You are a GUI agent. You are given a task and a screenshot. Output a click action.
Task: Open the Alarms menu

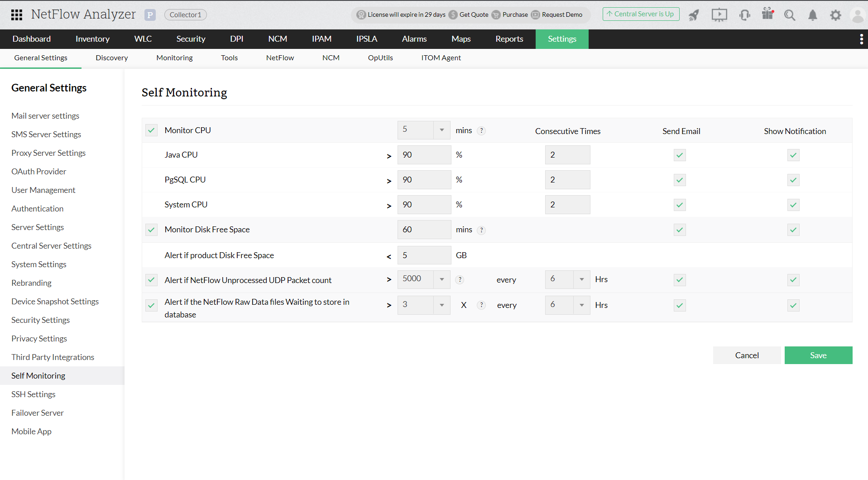click(x=414, y=39)
